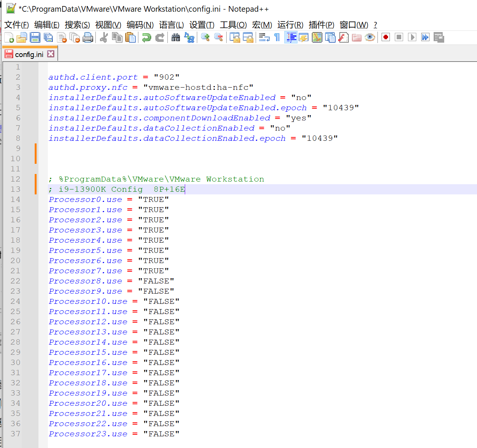477x448 pixels.
Task: Open the User Defined Language dialog icon
Action: tap(304, 37)
